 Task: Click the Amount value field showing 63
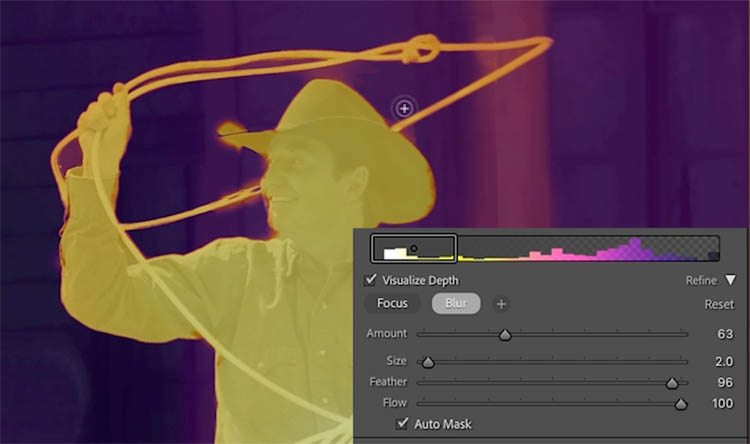pos(726,334)
